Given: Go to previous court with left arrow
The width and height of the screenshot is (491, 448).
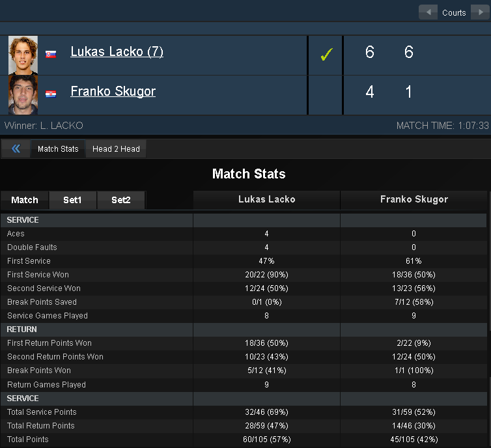Looking at the screenshot, I should click(x=428, y=12).
